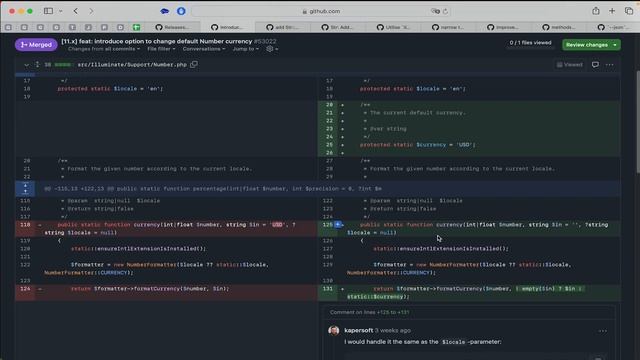
Task: Open Changes from all commits dropdown
Action: coord(104,49)
